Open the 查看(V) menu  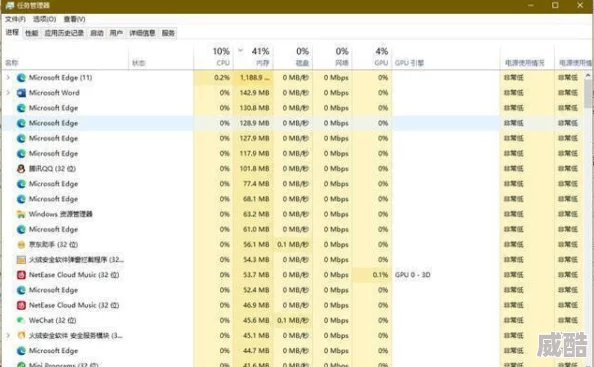74,19
